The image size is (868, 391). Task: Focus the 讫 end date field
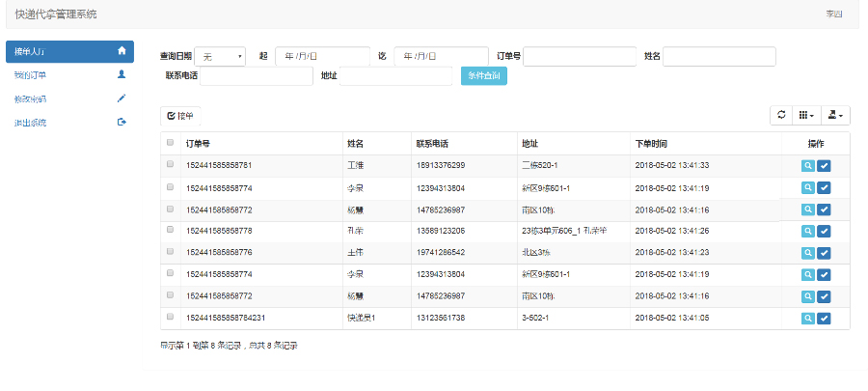(x=441, y=57)
